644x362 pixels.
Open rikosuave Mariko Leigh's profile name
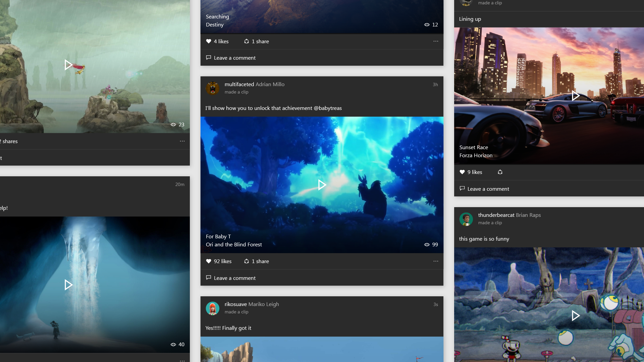pyautogui.click(x=252, y=304)
